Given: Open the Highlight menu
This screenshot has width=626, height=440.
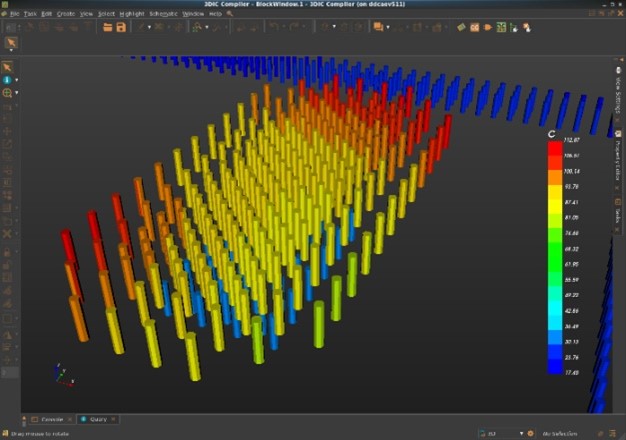Looking at the screenshot, I should click(x=132, y=14).
